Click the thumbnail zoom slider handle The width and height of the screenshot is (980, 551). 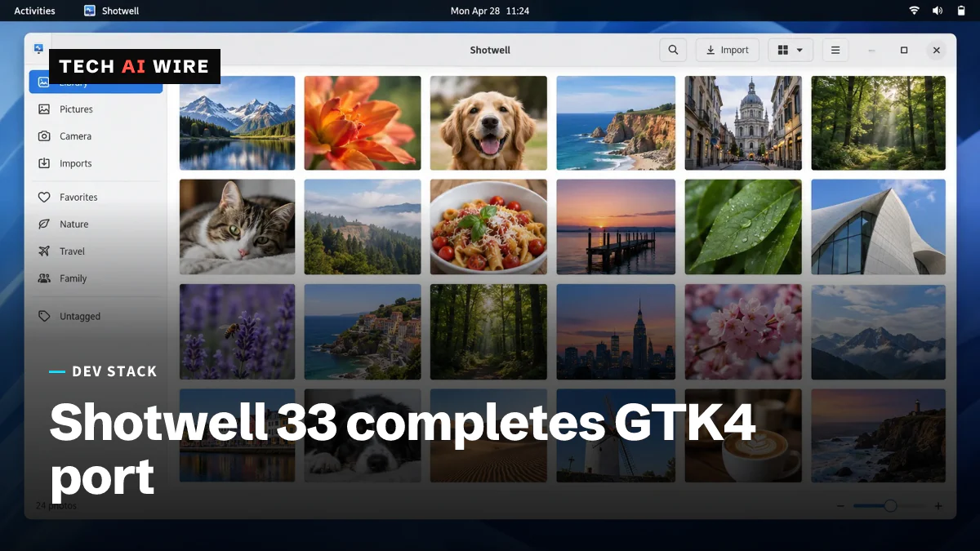pyautogui.click(x=890, y=506)
